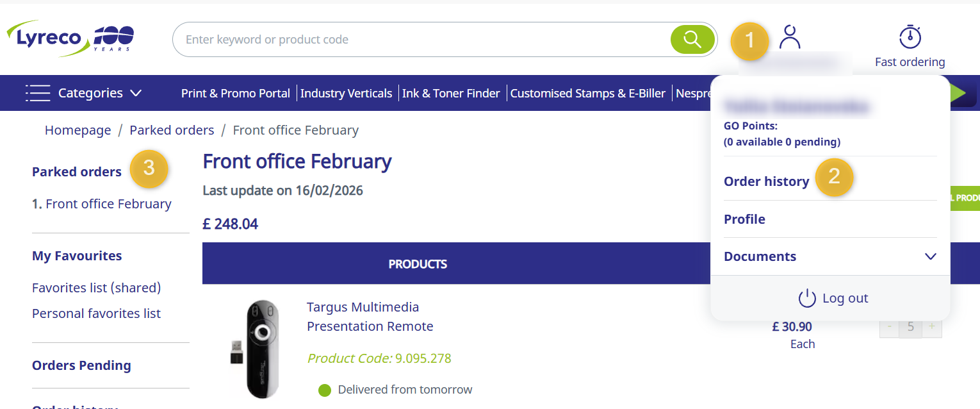Select Profile in the account menu
The width and height of the screenshot is (980, 409).
pyautogui.click(x=744, y=219)
